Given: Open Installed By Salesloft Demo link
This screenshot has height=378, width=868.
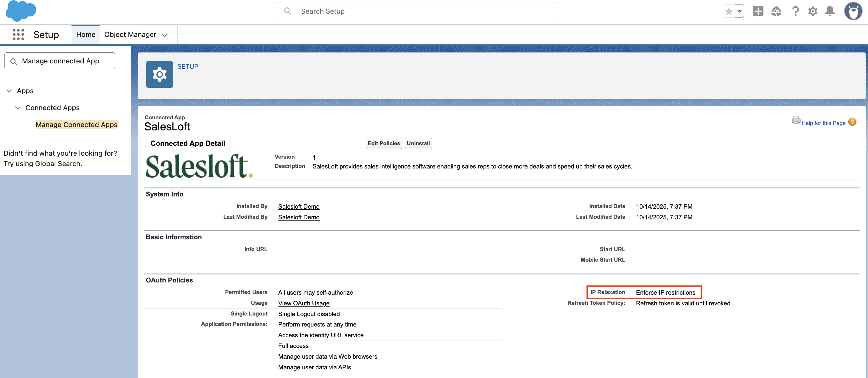Looking at the screenshot, I should coord(298,206).
